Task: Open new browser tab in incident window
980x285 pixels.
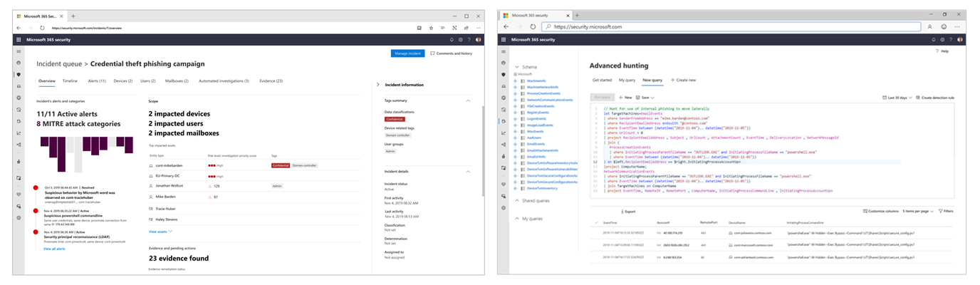Action: click(x=73, y=16)
